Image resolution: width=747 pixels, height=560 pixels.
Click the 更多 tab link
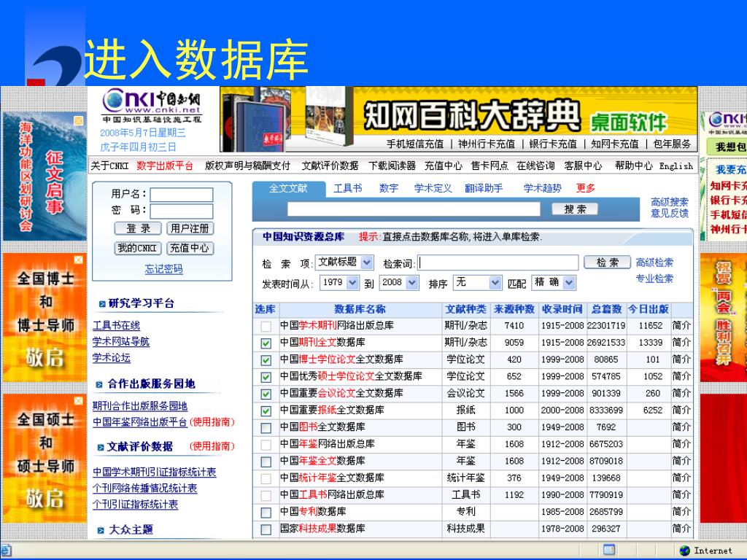(x=586, y=188)
